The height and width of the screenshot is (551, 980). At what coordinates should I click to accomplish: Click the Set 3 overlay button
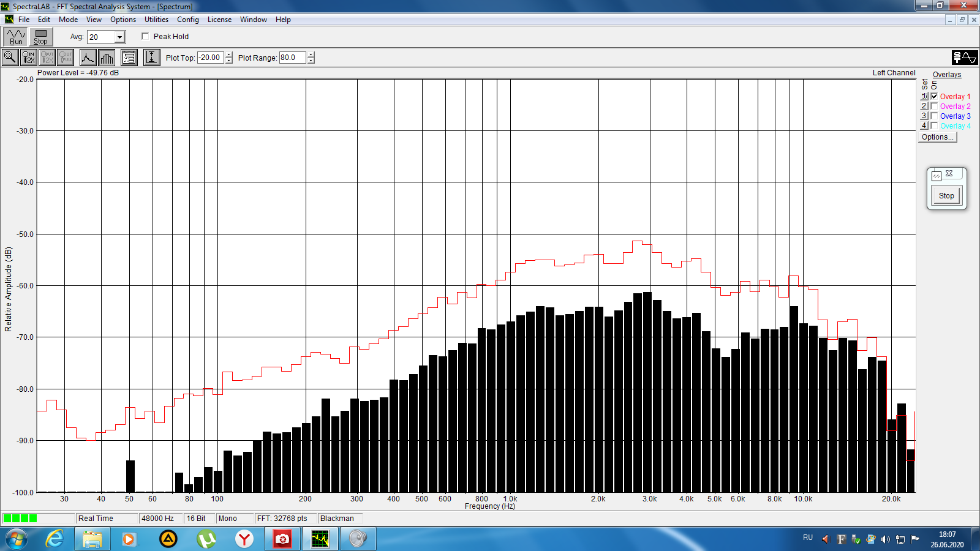(x=924, y=116)
